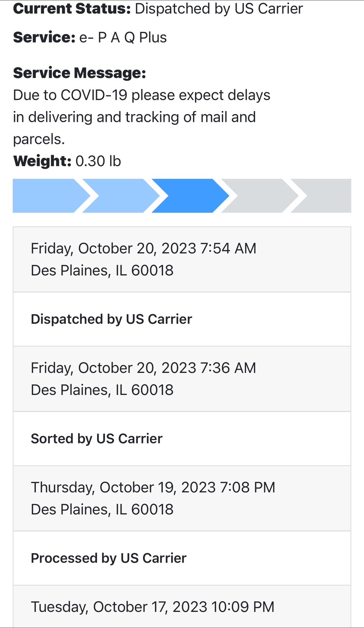Click the last gray progress step
This screenshot has width=364, height=628.
click(326, 196)
